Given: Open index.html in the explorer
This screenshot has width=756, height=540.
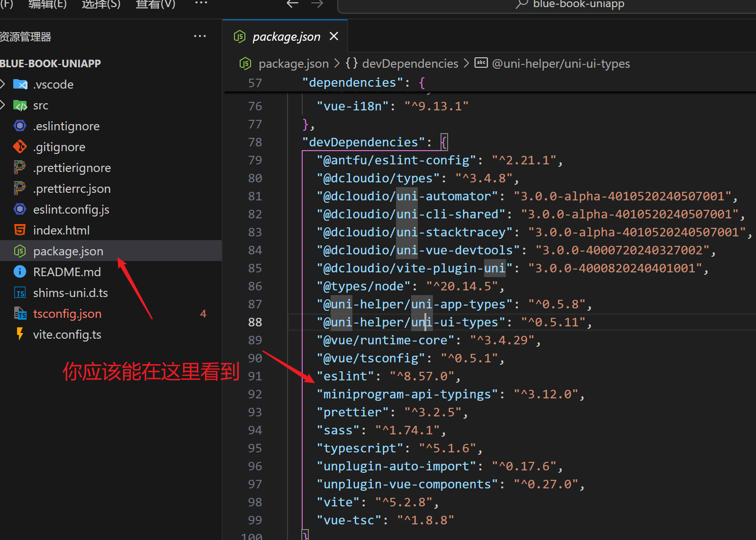Looking at the screenshot, I should point(61,230).
